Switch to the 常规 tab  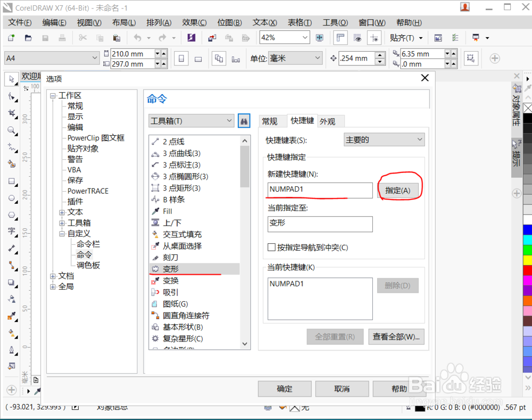point(270,121)
